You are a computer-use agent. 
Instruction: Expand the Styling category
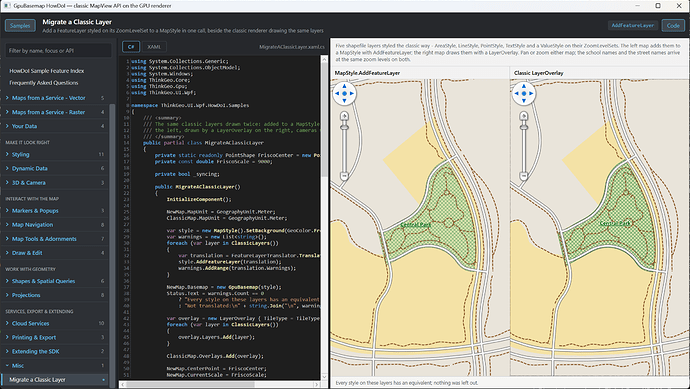55,154
